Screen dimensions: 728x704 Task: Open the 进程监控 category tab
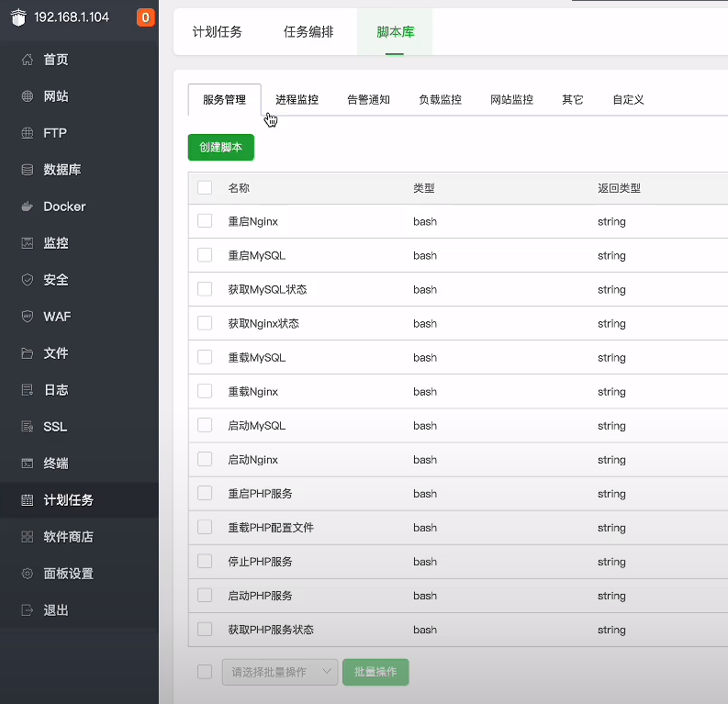coord(297,100)
